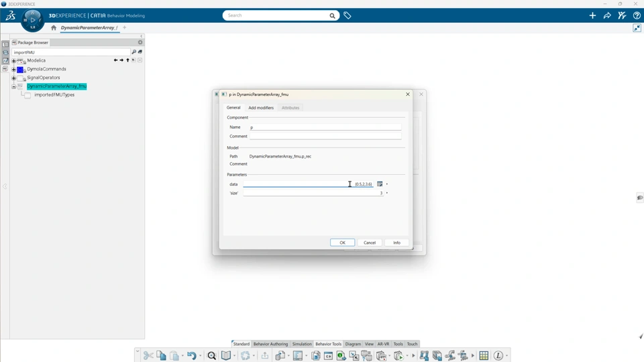The width and height of the screenshot is (644, 362).
Task: Click the back arrow in Package Browser
Action: (115, 60)
